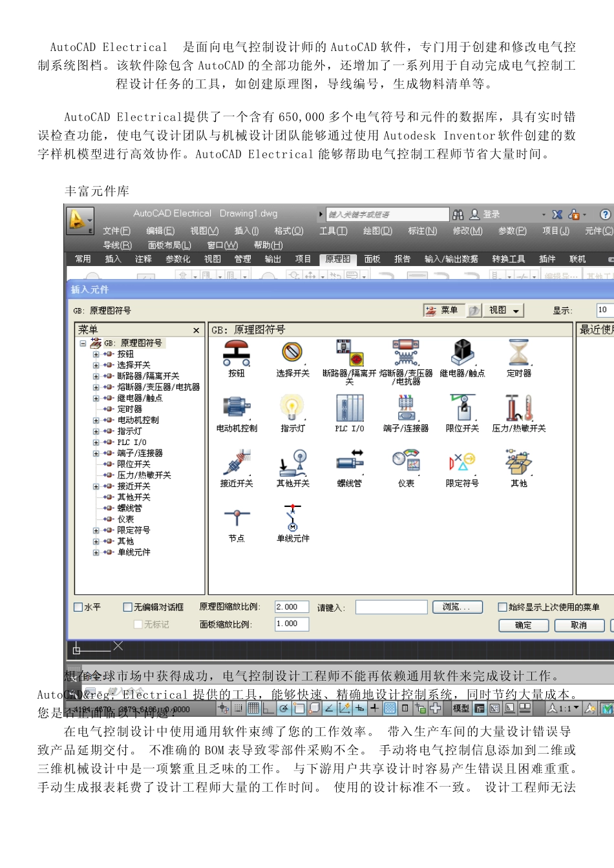614x868 pixels.
Task: Click the 请键入 text input field
Action: (391, 607)
